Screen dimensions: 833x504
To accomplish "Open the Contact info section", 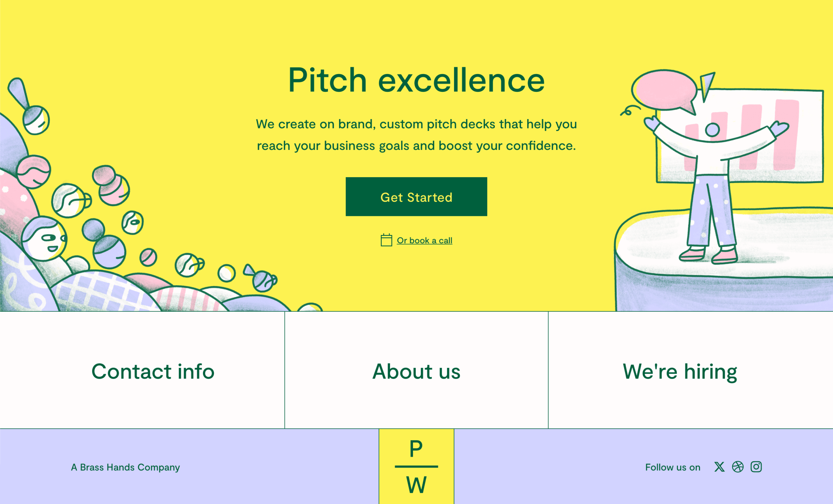I will click(x=153, y=371).
